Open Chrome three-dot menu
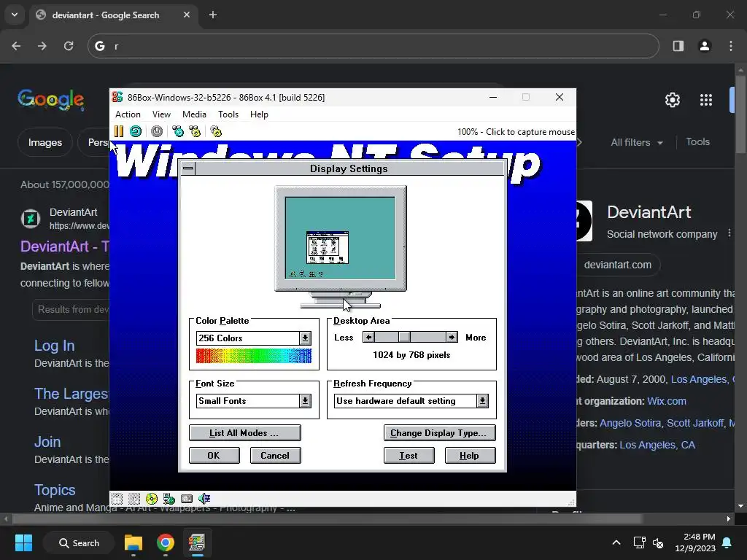 pos(731,46)
